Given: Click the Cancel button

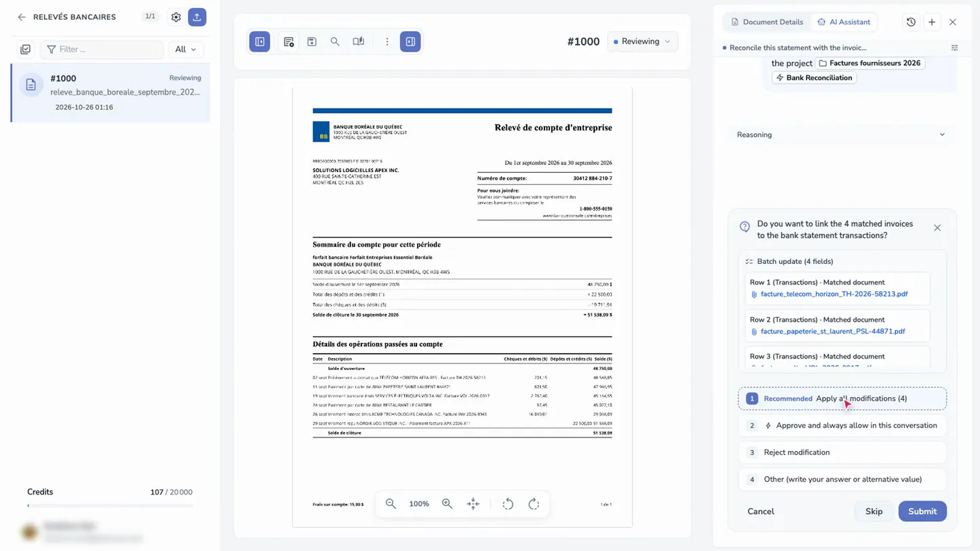Looking at the screenshot, I should [761, 512].
